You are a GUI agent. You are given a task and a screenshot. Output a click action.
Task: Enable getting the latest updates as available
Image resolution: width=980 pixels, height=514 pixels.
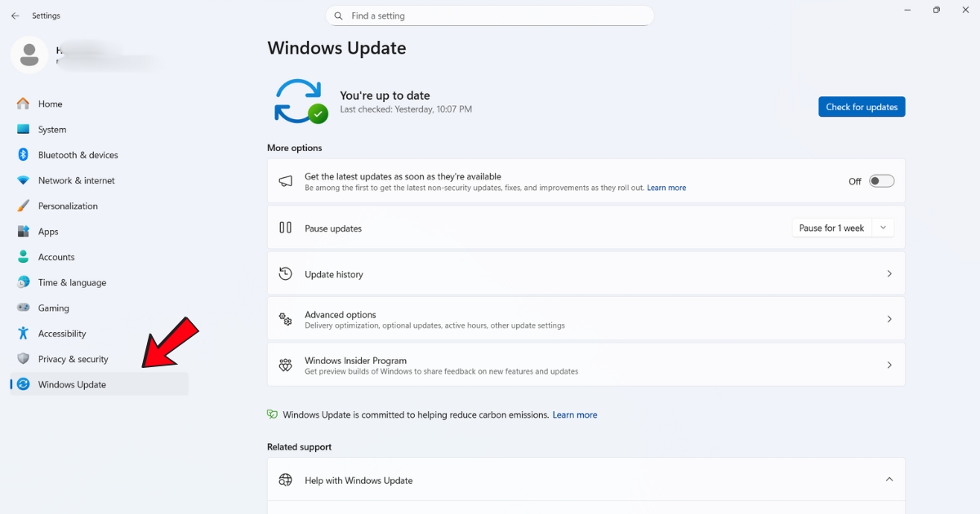(x=881, y=180)
